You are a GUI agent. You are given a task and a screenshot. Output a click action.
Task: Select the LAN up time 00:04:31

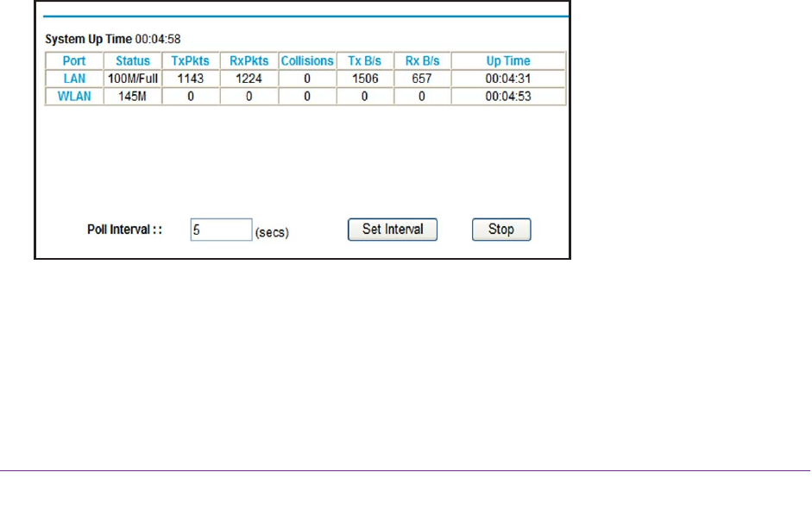(x=508, y=79)
